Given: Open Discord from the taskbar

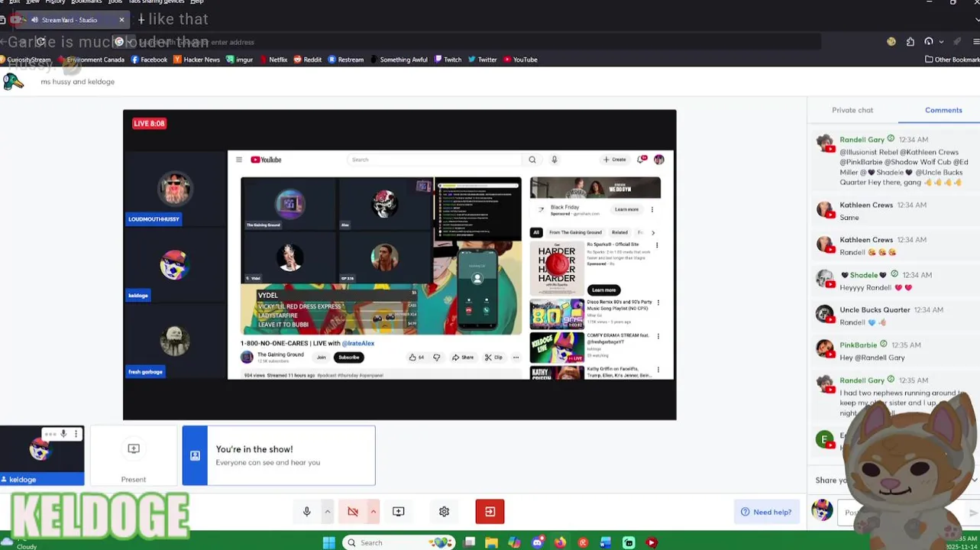Looking at the screenshot, I should coord(537,542).
